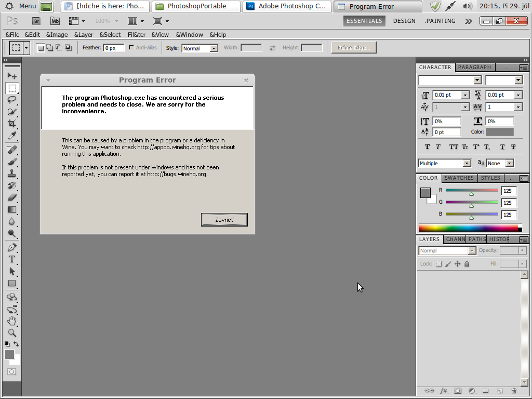532x399 pixels.
Task: Open the font size dropdown
Action: [465, 96]
